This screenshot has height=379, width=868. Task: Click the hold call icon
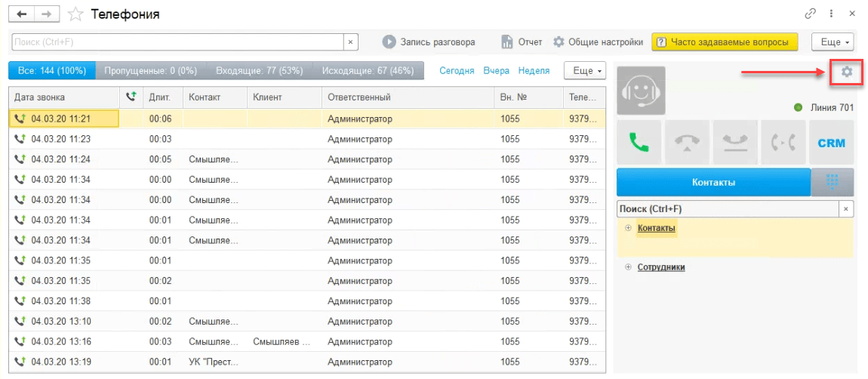735,143
